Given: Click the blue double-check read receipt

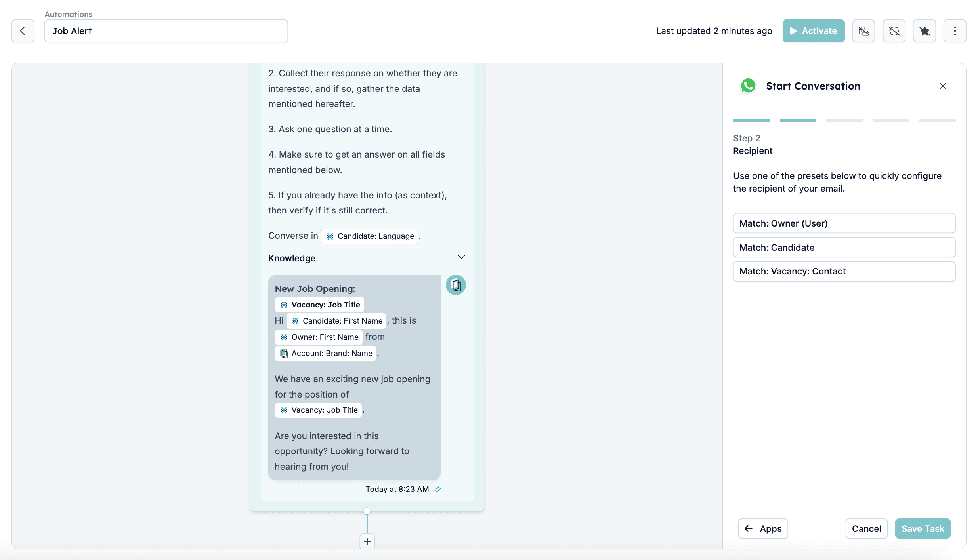Looking at the screenshot, I should (437, 490).
